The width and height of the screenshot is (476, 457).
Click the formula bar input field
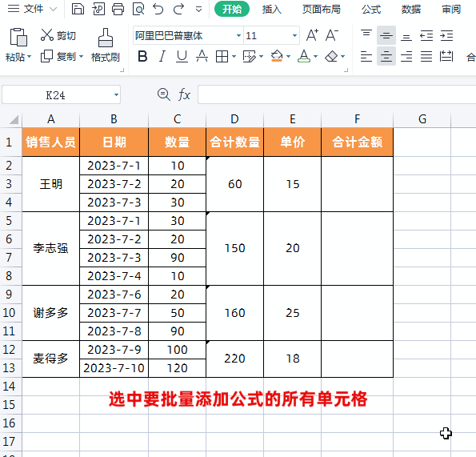pyautogui.click(x=337, y=94)
